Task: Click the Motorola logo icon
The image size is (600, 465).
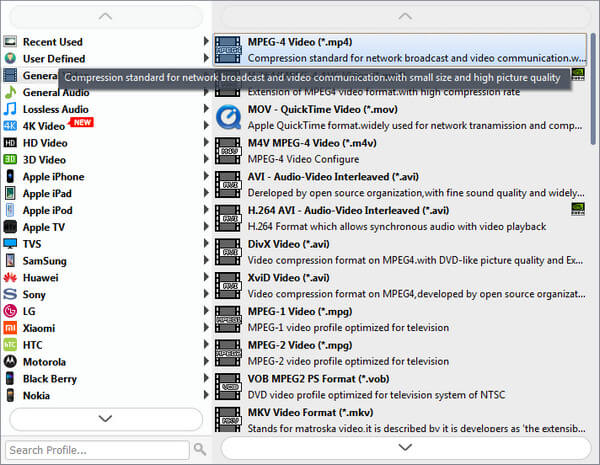Action: 10,361
